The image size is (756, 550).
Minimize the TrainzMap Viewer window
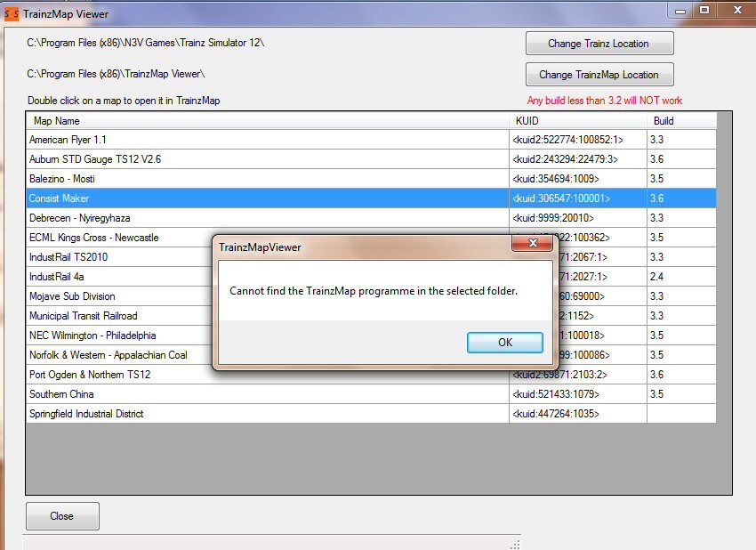coord(680,11)
